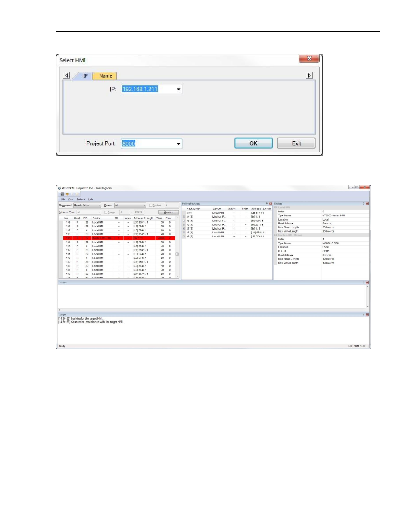This screenshot has width=411, height=532.
Task: Click the faded notepad toolbar icon
Action: click(78, 194)
